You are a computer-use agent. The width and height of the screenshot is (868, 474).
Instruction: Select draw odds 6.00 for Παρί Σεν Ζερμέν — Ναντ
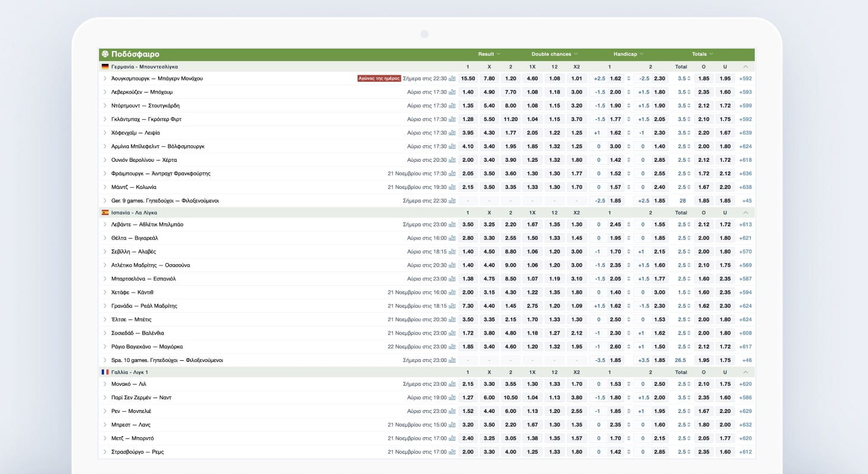489,398
